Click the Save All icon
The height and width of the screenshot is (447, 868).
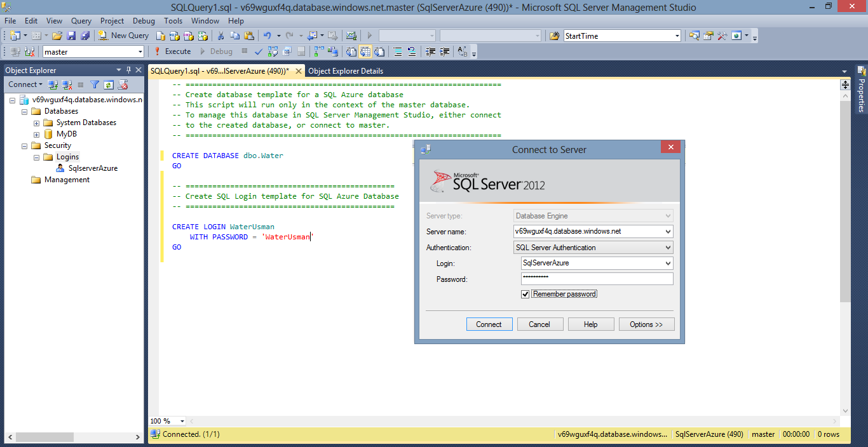85,36
